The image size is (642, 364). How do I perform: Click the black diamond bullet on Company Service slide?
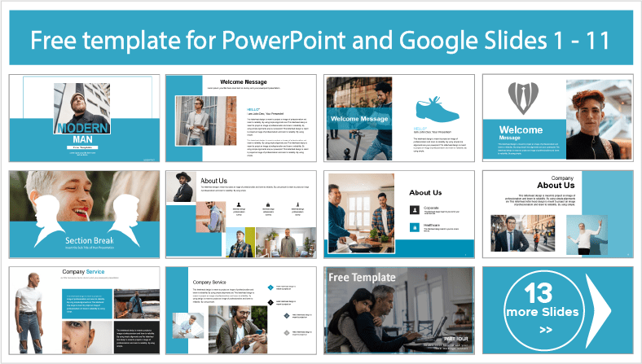(270, 303)
